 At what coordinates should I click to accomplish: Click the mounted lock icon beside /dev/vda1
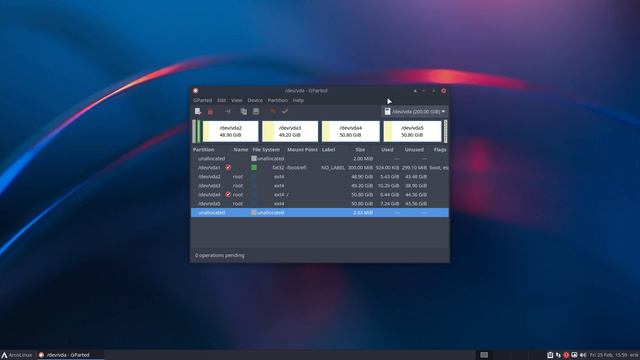(x=228, y=168)
